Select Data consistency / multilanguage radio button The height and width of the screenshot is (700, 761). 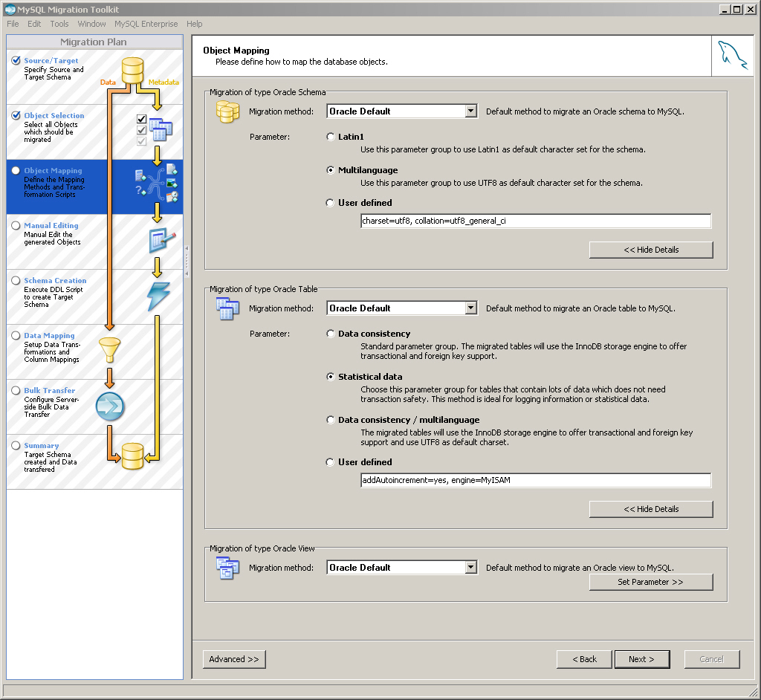point(331,420)
